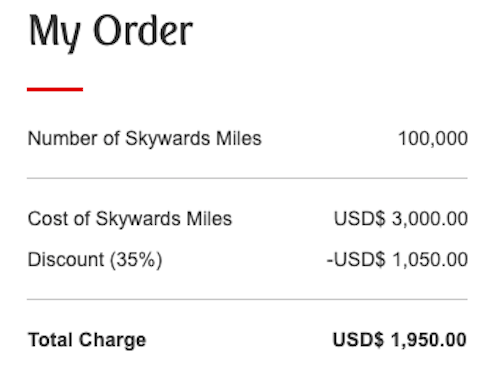Click the USD$ 3,000.00 cost amount
This screenshot has height=379, width=500.
401,219
